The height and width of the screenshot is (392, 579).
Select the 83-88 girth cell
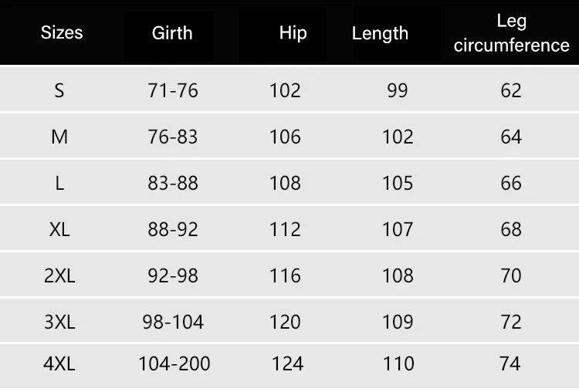click(x=173, y=183)
